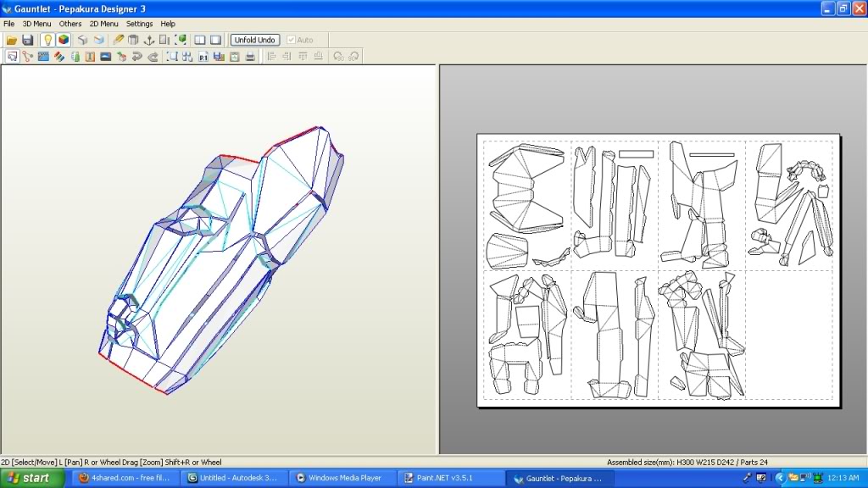Click the insert image icon

point(106,57)
